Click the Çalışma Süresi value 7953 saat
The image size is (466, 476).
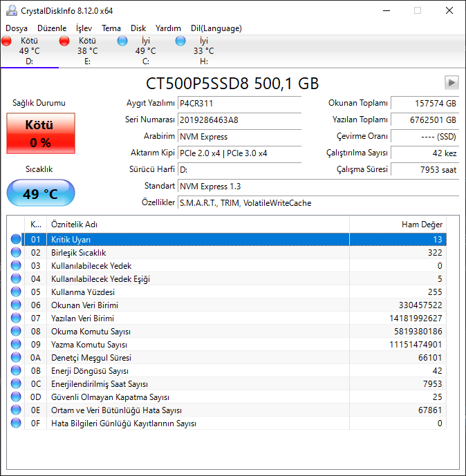(425, 169)
